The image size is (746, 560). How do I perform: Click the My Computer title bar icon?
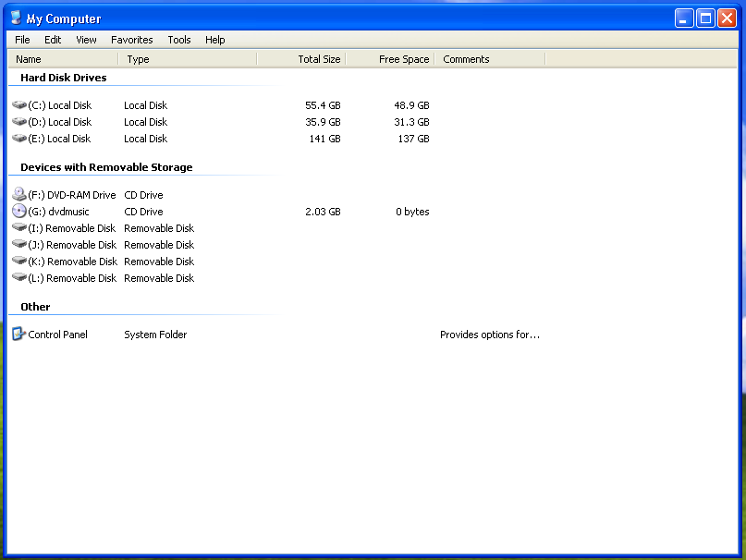coord(16,18)
